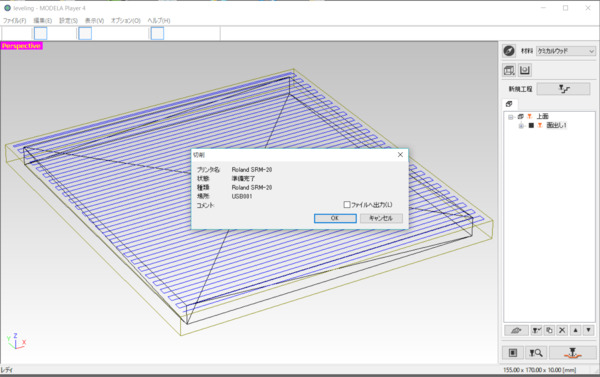The height and width of the screenshot is (377, 600).
Task: Click the レディ status text
Action: [x=7, y=370]
